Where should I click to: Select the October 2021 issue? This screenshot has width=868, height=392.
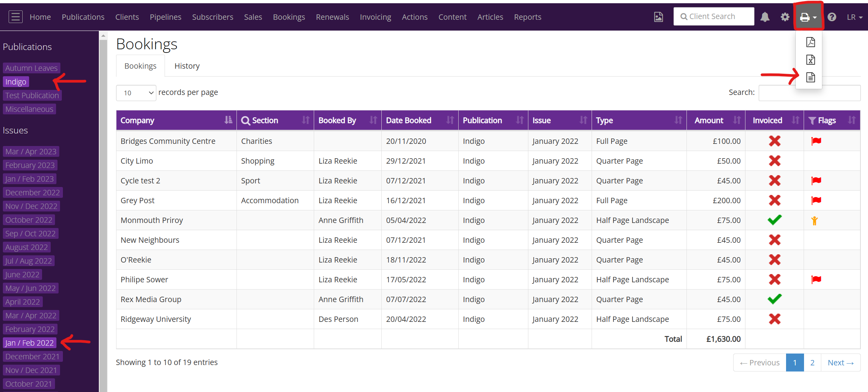pyautogui.click(x=29, y=384)
